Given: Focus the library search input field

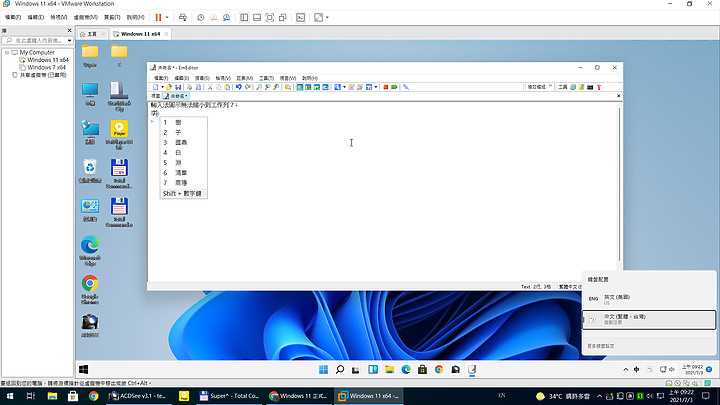Looking at the screenshot, I should (x=36, y=40).
